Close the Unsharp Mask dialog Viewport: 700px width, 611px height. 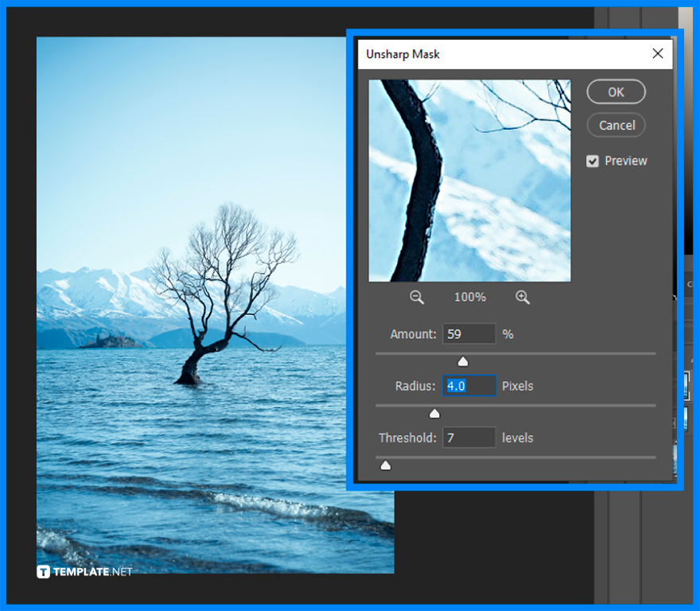coord(657,53)
